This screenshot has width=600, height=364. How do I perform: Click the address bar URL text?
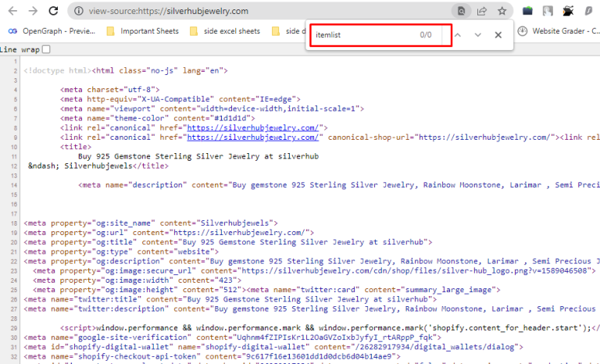169,11
